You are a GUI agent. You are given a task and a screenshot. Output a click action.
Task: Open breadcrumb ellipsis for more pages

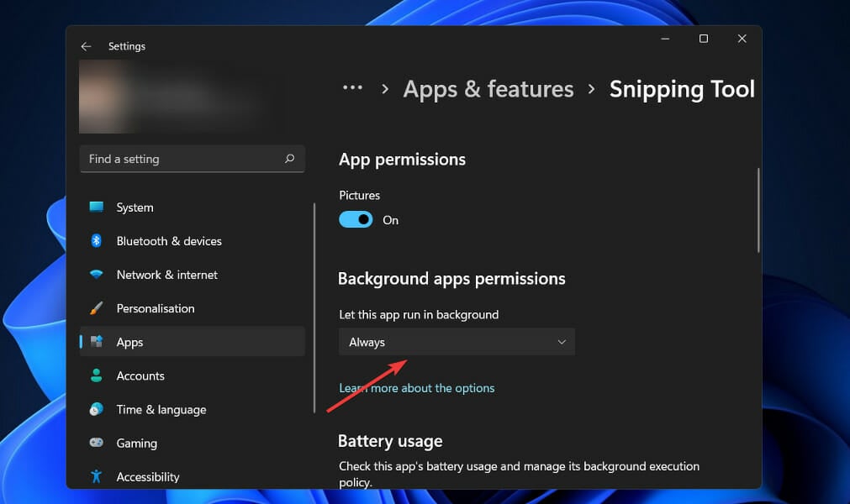pos(352,87)
